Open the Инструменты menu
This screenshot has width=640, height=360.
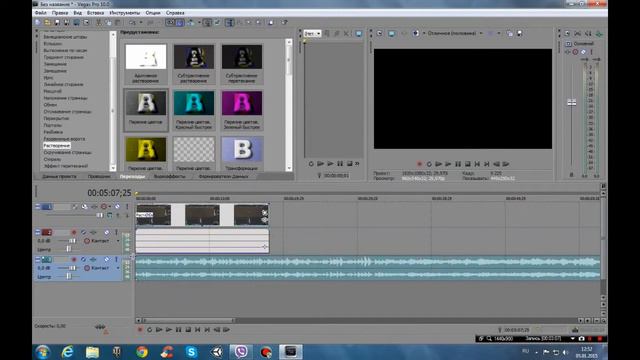tap(124, 13)
